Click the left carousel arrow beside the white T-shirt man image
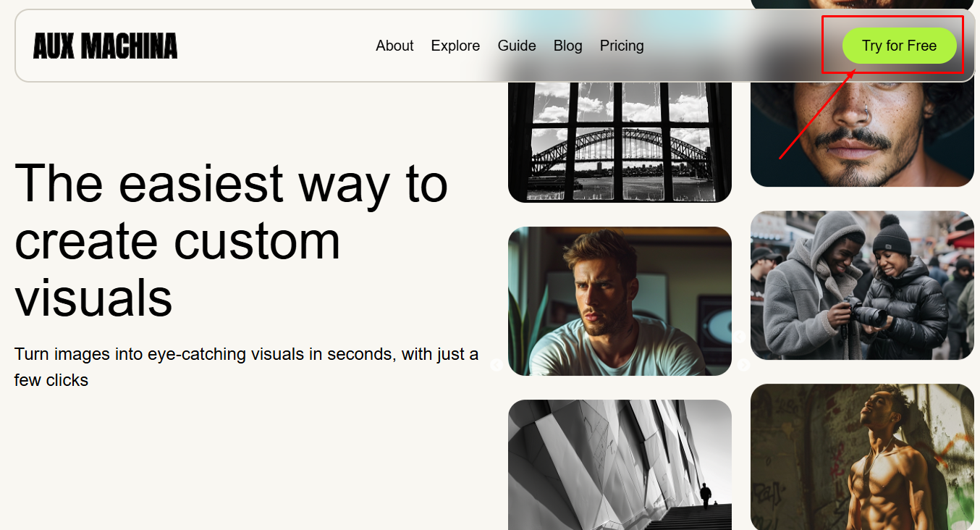This screenshot has width=980, height=530. [497, 365]
